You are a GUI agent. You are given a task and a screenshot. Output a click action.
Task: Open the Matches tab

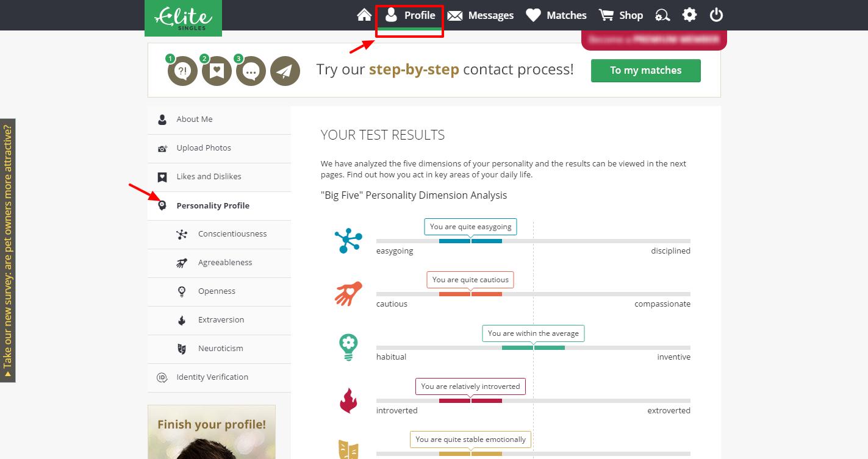point(556,15)
